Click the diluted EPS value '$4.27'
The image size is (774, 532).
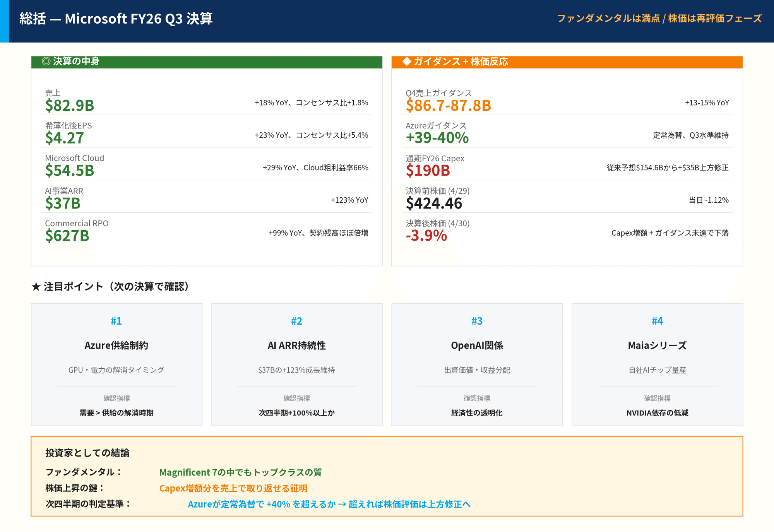(x=65, y=138)
